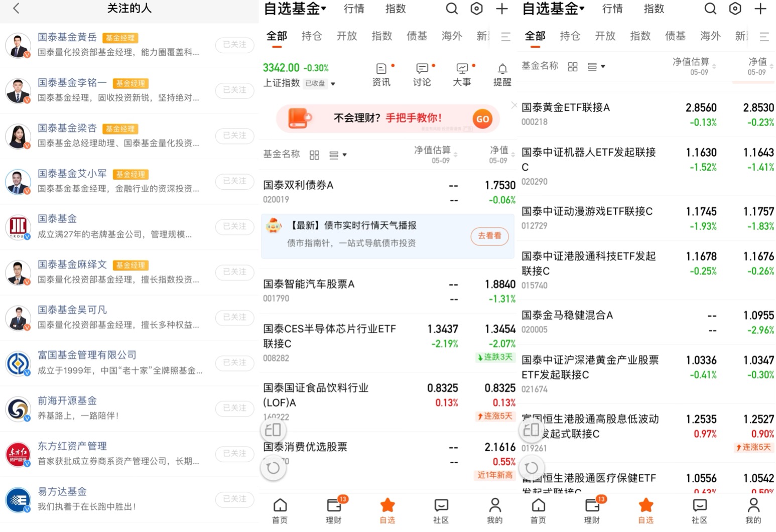Tap 首页 home icon in right screen nav
Image resolution: width=776 pixels, height=532 pixels.
tap(538, 511)
